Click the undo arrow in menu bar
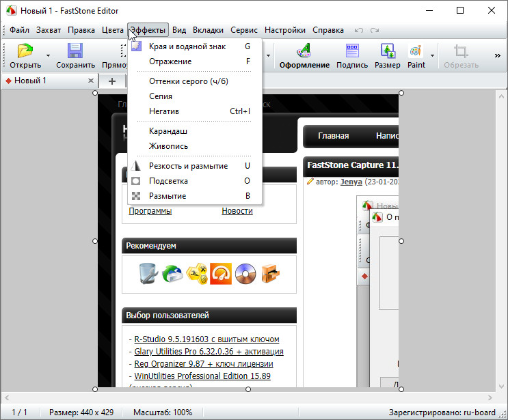The height and width of the screenshot is (420, 508). (x=359, y=30)
